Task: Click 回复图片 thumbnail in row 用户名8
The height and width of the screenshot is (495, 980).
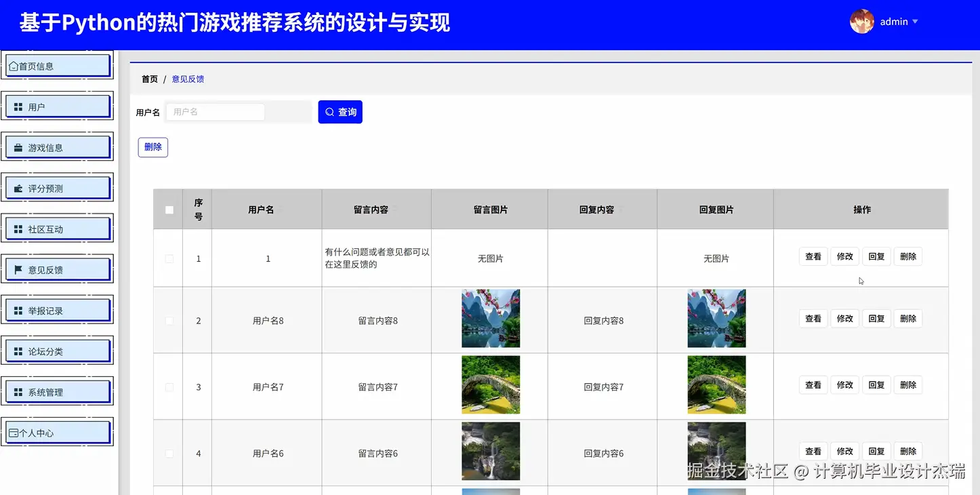Action: (716, 319)
